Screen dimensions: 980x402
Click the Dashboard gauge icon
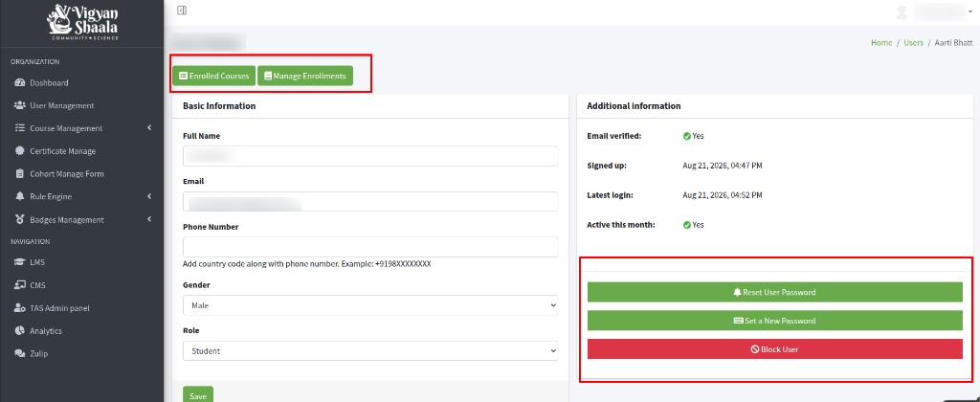[19, 82]
